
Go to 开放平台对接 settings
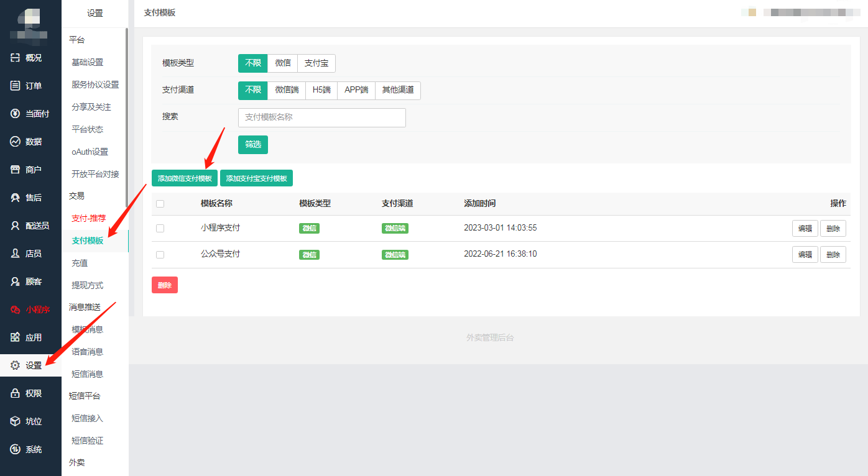click(95, 174)
